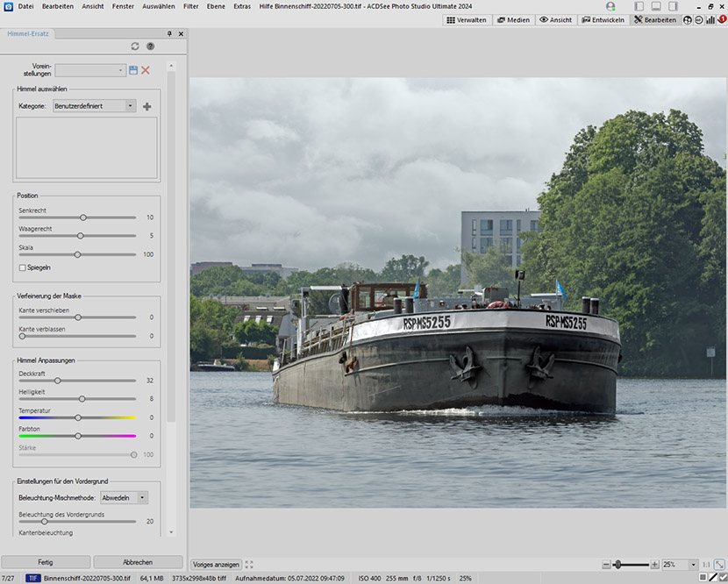
Task: Enable the Spiegeln checkbox
Action: click(x=23, y=267)
